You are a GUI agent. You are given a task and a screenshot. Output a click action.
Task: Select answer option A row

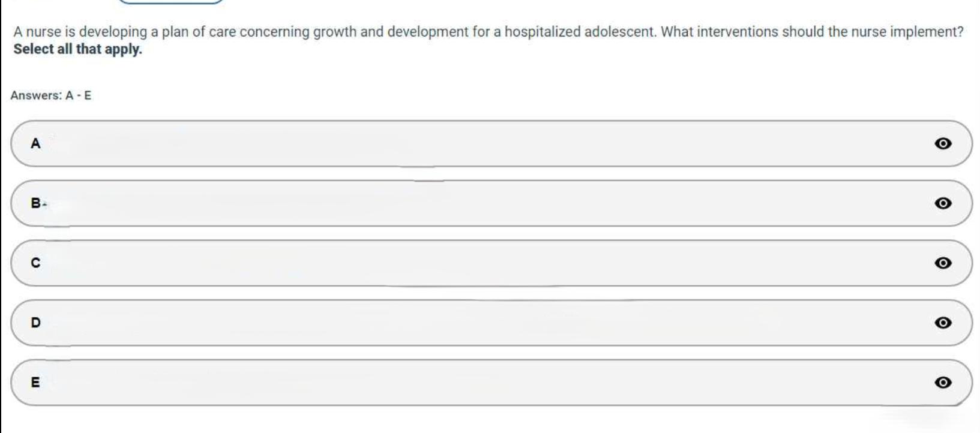pyautogui.click(x=480, y=143)
